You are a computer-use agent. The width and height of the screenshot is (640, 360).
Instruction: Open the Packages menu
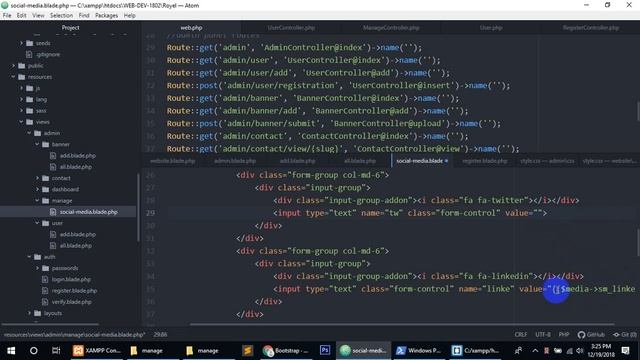(x=107, y=16)
